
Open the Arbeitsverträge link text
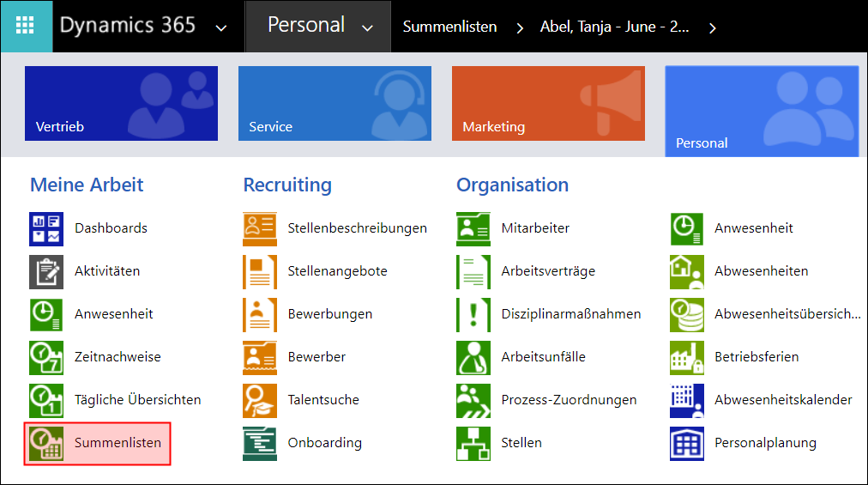pyautogui.click(x=548, y=271)
